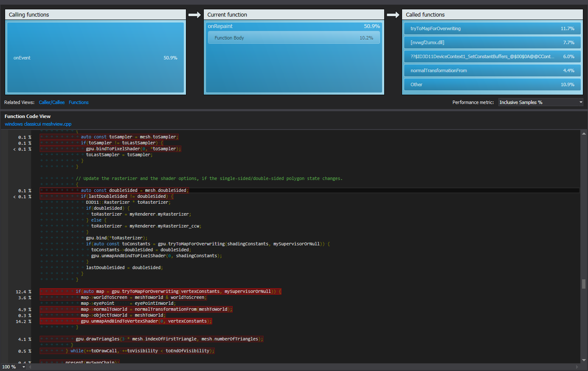
Task: Click the code view scroll up arrow
Action: (584, 134)
